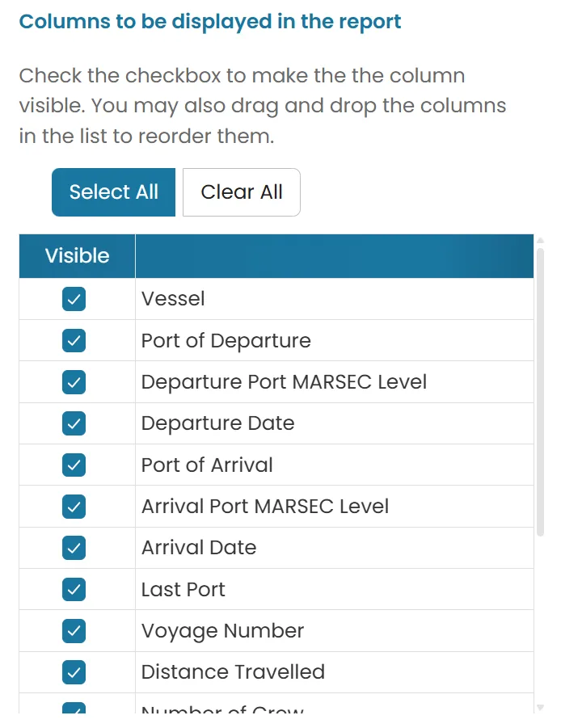Uncheck the Distance Travelled checkbox
The image size is (561, 728).
(x=74, y=671)
